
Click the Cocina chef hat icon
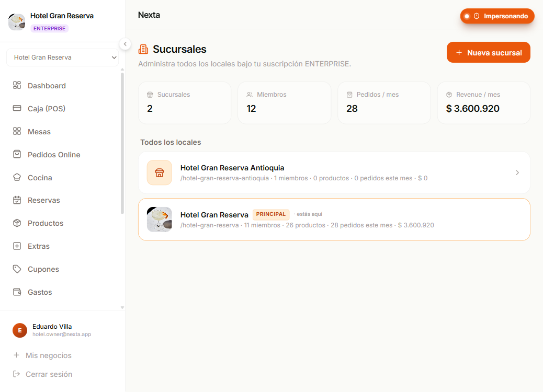point(17,177)
